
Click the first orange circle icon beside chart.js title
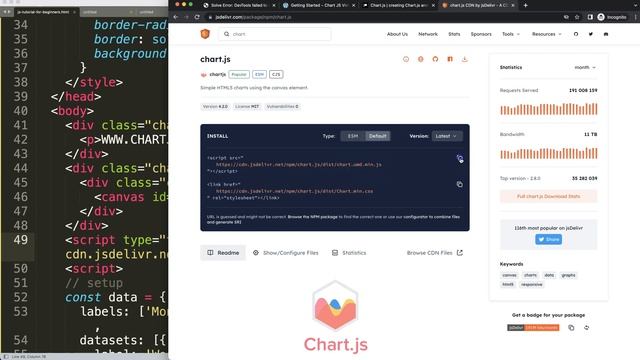tap(406, 59)
